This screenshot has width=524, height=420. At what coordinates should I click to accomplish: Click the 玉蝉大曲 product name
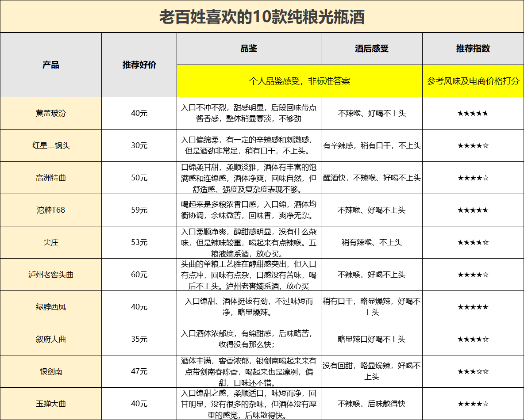point(51,404)
